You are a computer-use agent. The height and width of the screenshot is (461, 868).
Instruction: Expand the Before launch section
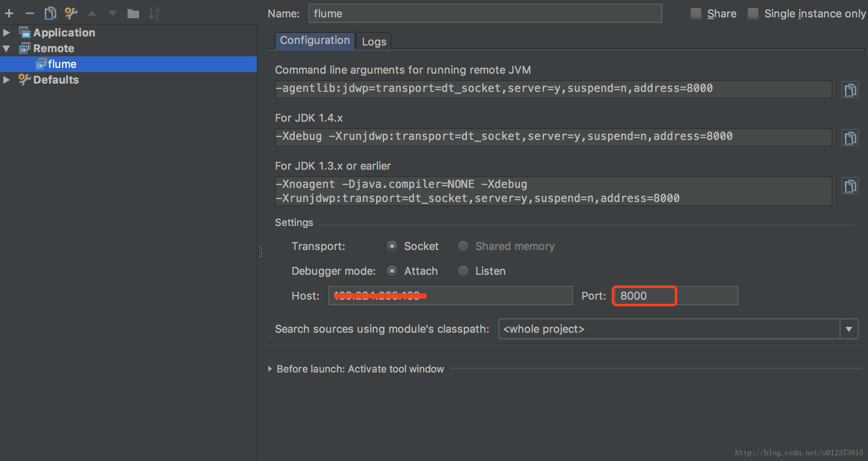pos(270,369)
